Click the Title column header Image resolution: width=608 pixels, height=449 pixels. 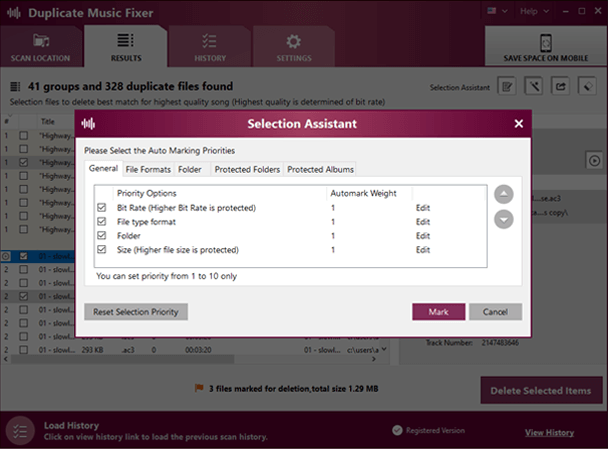pyautogui.click(x=48, y=122)
